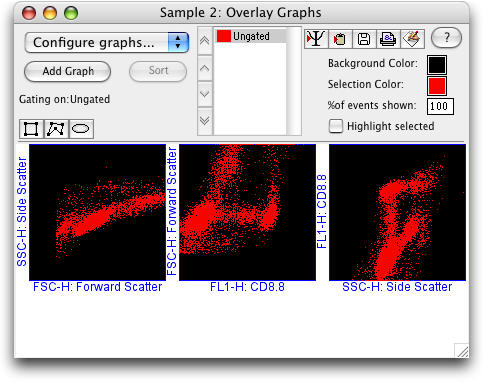Screen dimensions: 490x385
Task: Open the Configure graphs dropdown
Action: [x=107, y=42]
